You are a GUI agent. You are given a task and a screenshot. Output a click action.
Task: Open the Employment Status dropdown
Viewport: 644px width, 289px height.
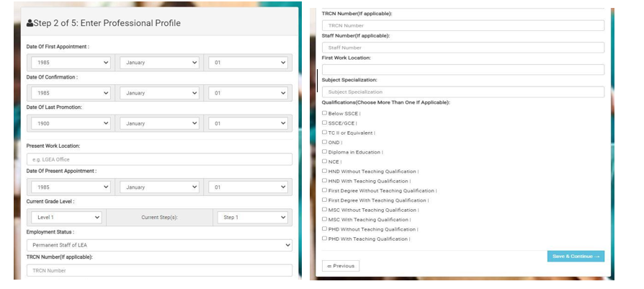point(159,245)
